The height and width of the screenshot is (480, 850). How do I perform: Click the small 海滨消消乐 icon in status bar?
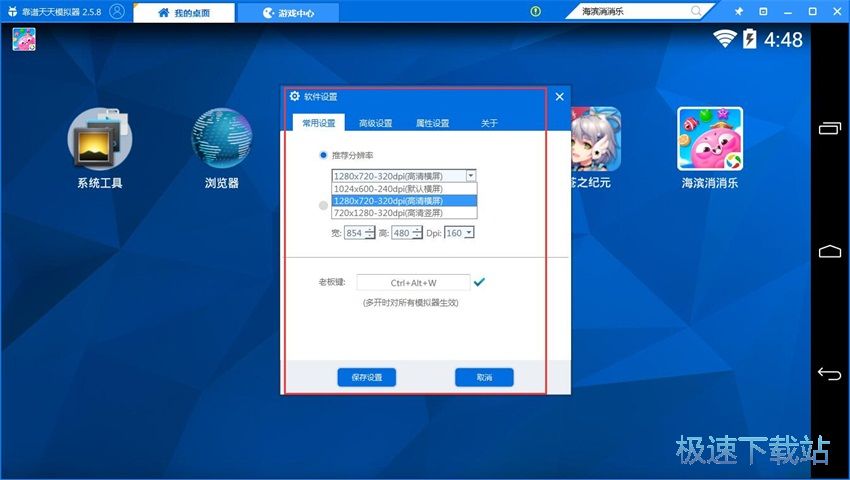pos(24,40)
